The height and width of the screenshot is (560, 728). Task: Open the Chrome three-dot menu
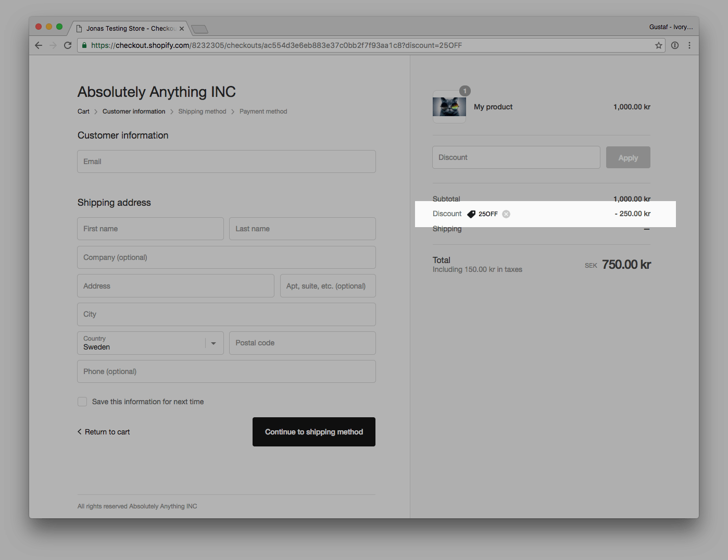[x=689, y=45]
